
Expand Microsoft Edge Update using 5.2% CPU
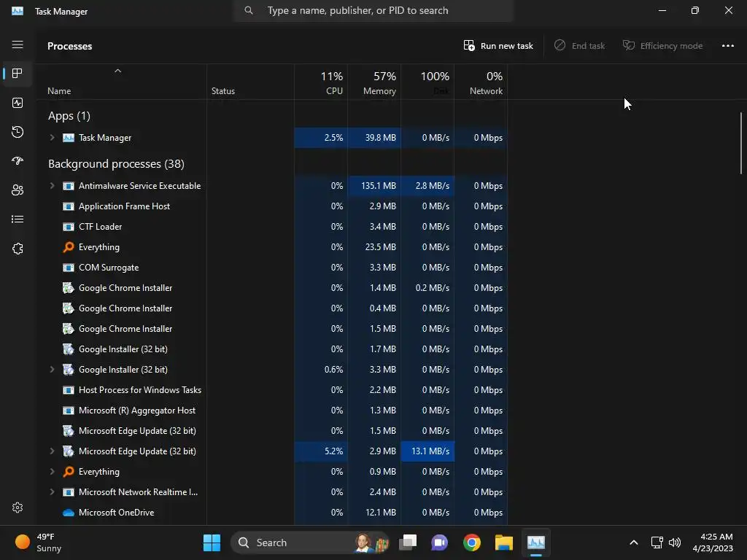pyautogui.click(x=52, y=451)
